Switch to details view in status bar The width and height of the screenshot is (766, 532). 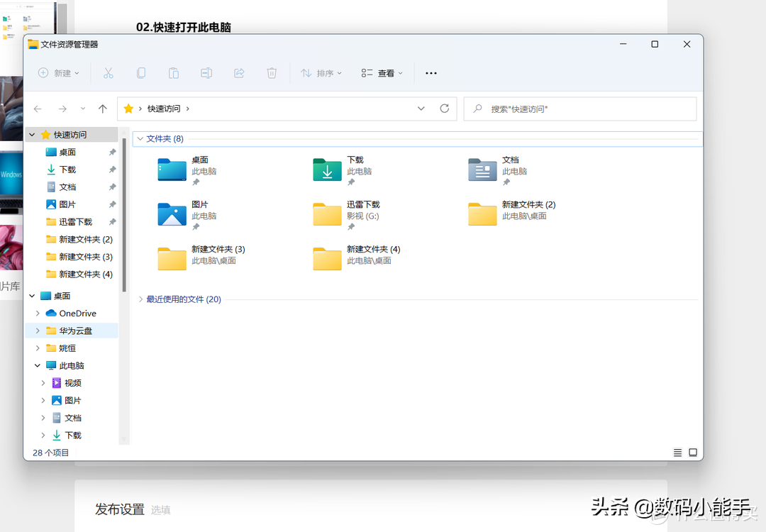[677, 453]
